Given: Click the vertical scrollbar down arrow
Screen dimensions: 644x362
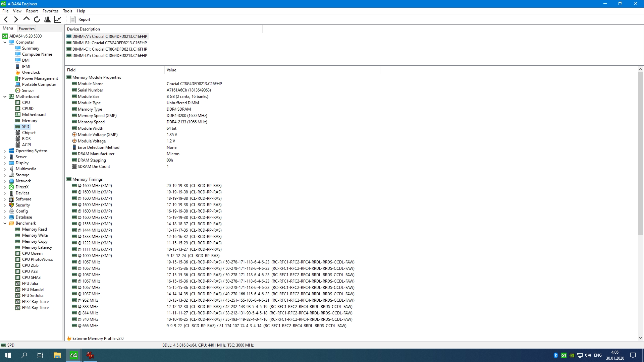Looking at the screenshot, I should pos(640,338).
